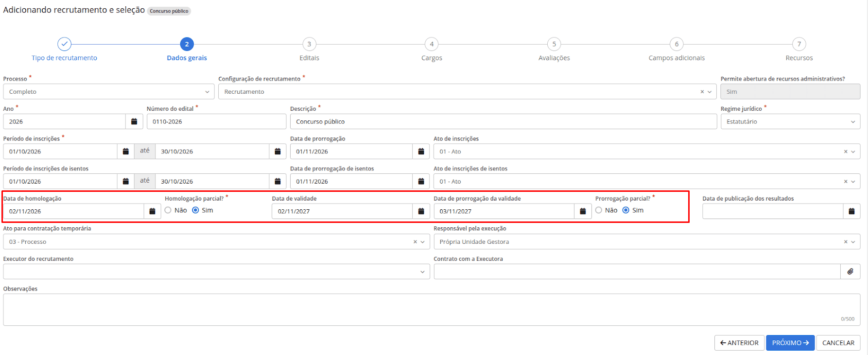Open the Regime jurídico dropdown
The image size is (868, 355).
790,121
